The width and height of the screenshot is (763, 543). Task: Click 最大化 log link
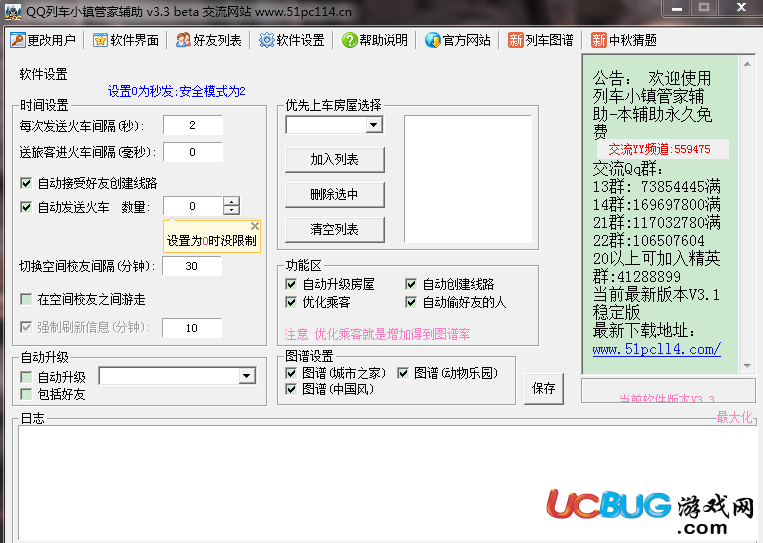click(734, 417)
